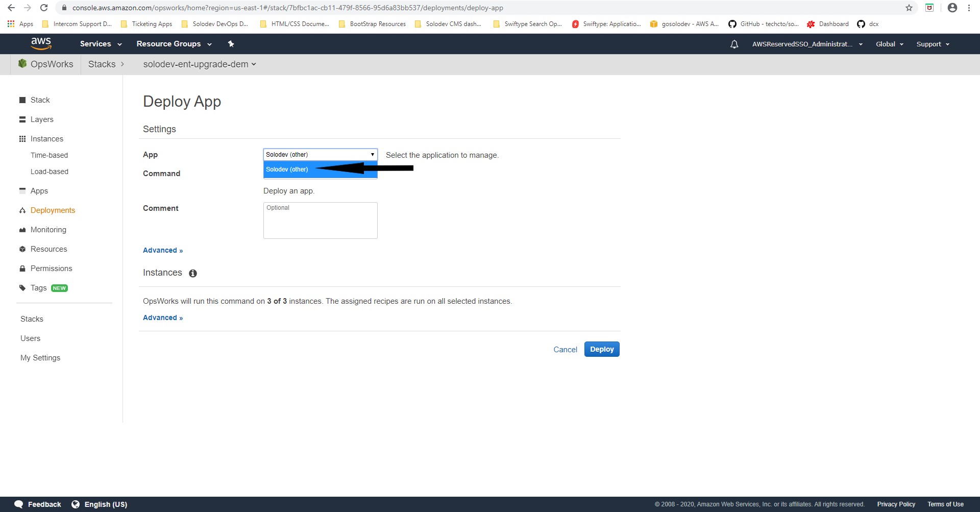Open the solodev-ent-upgrade-dem stack switcher

(x=200, y=64)
